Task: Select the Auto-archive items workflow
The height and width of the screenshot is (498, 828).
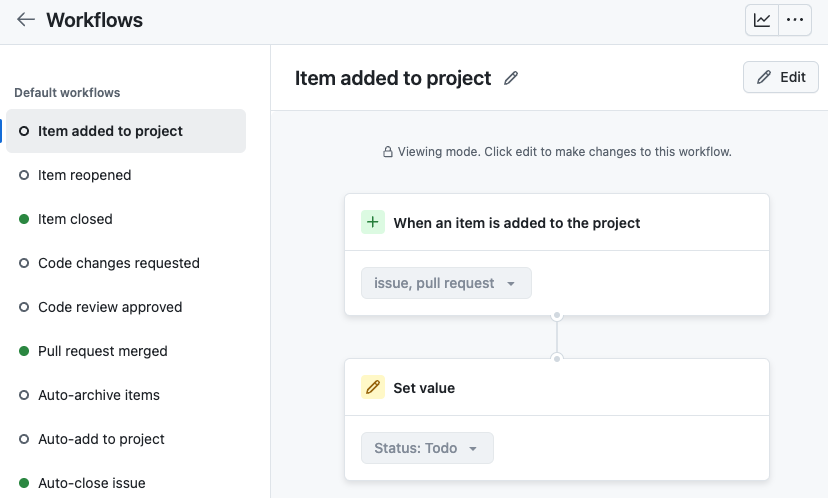Action: [126, 395]
